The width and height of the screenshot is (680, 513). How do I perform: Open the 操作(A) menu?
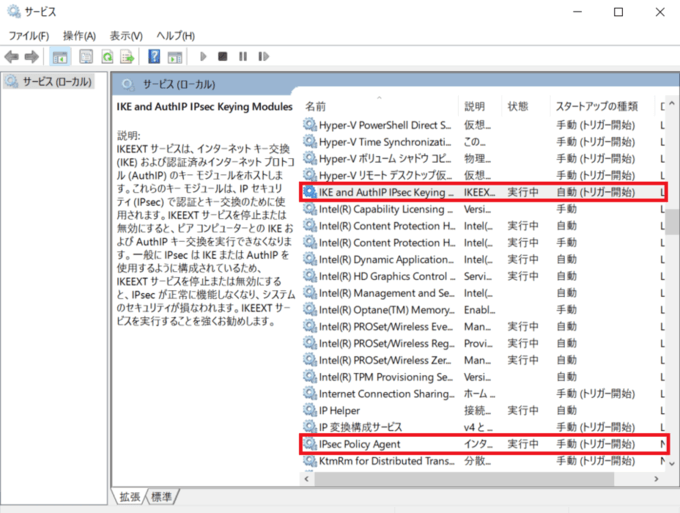point(79,36)
